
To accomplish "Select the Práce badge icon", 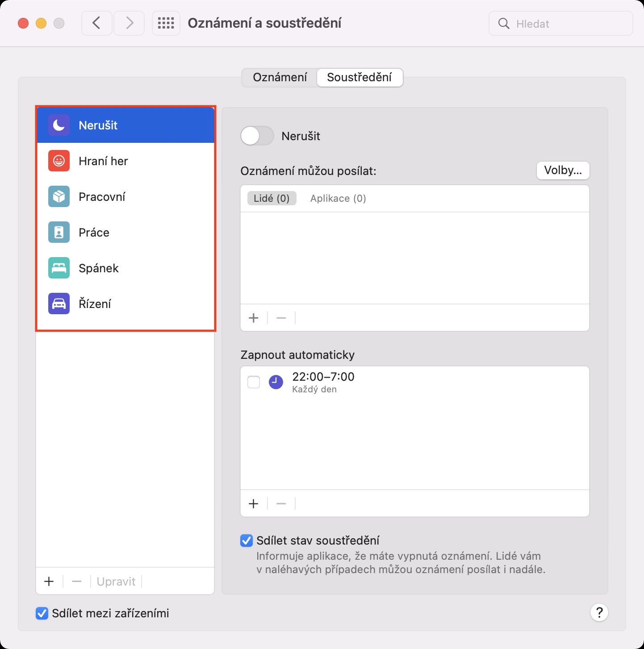I will point(59,233).
